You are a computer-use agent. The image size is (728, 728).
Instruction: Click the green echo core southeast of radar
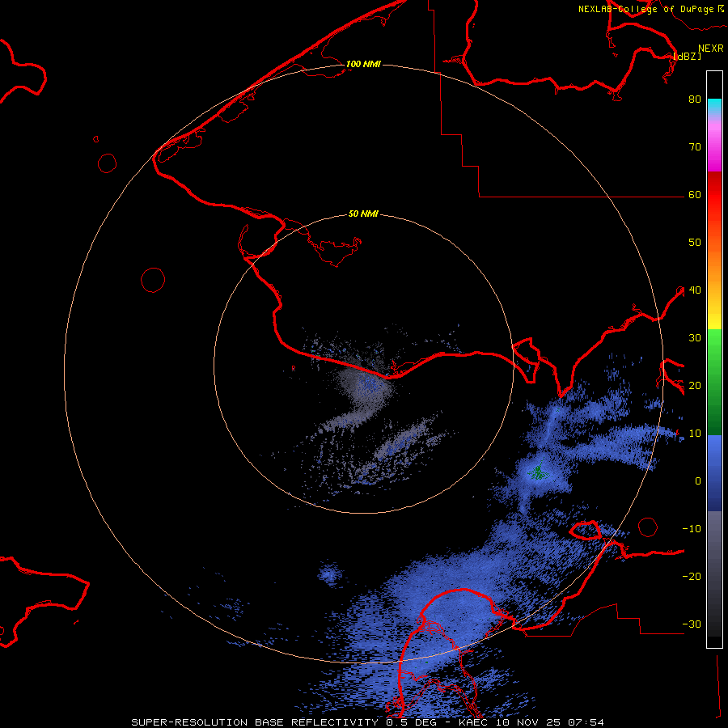(539, 472)
